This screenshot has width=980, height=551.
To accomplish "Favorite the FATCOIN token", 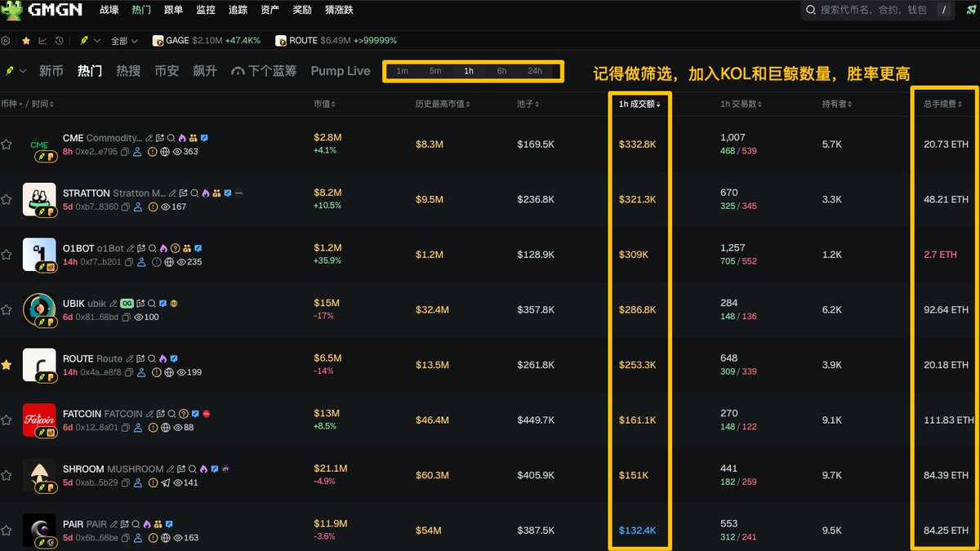I will [7, 420].
